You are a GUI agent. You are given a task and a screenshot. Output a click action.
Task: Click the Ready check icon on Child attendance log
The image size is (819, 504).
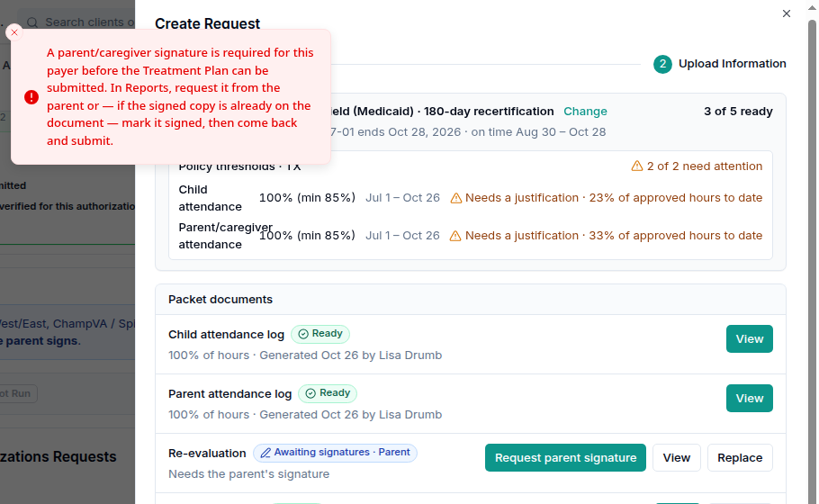(303, 334)
